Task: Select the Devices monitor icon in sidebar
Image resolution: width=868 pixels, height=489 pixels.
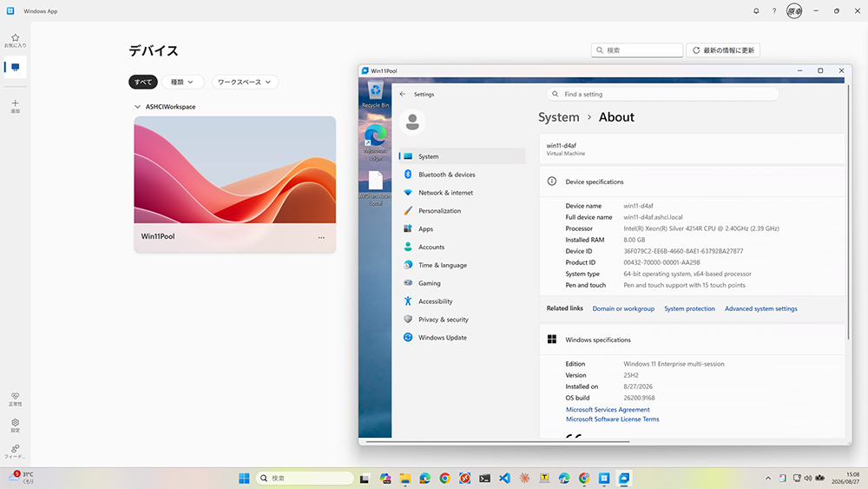Action: coord(15,67)
